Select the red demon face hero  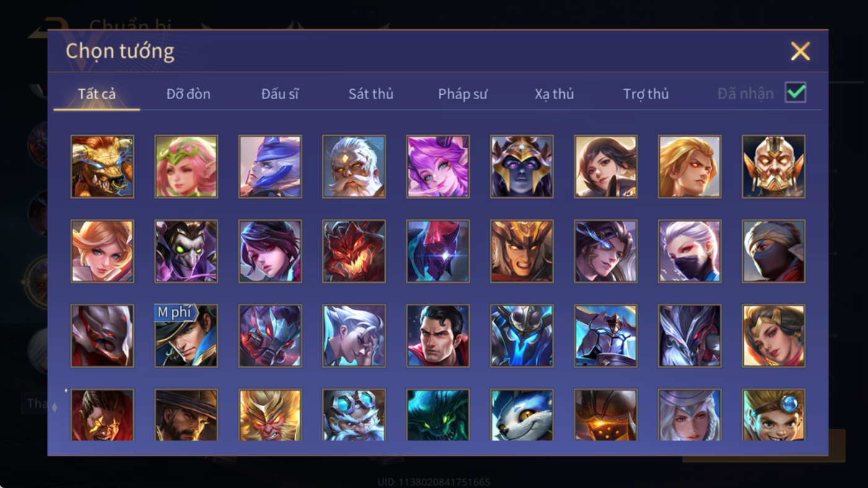[x=354, y=251]
